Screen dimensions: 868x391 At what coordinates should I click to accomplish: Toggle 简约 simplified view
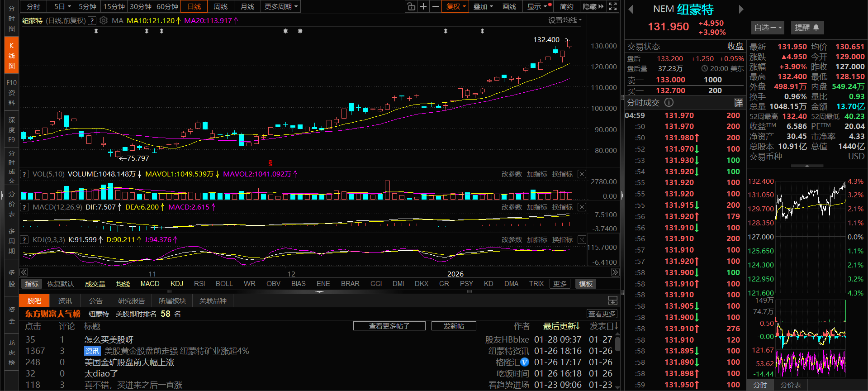566,6
